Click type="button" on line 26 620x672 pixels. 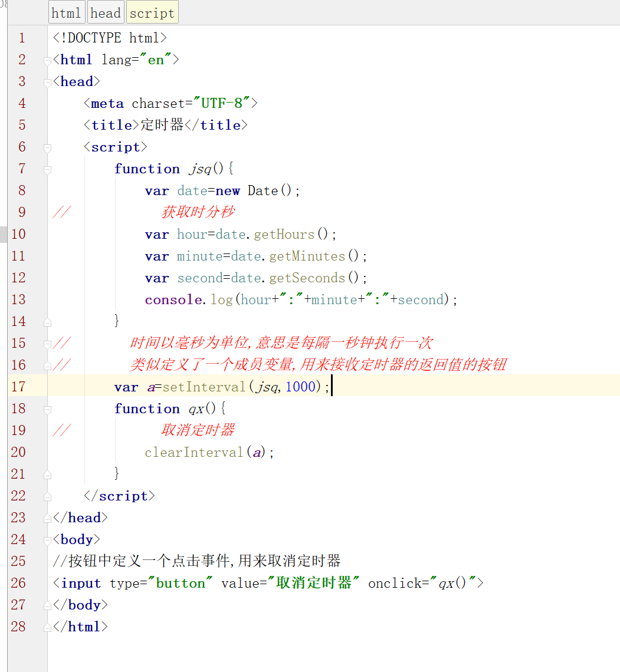coord(161,584)
